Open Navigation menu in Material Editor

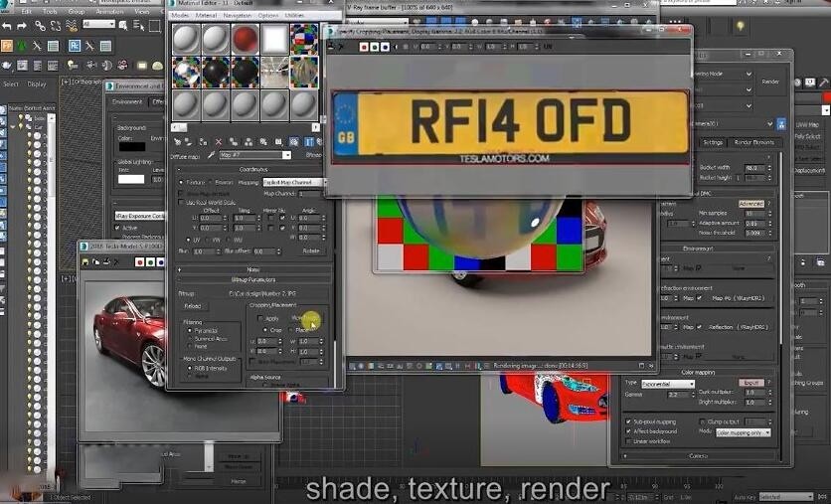point(237,15)
